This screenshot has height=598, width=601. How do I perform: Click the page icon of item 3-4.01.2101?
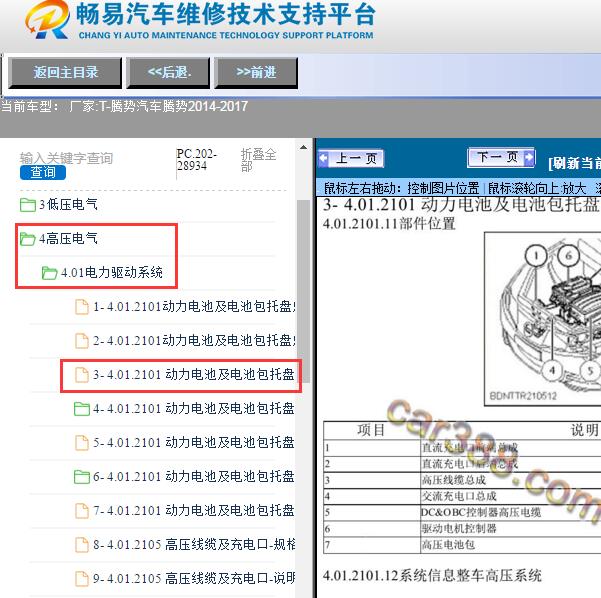[82, 375]
